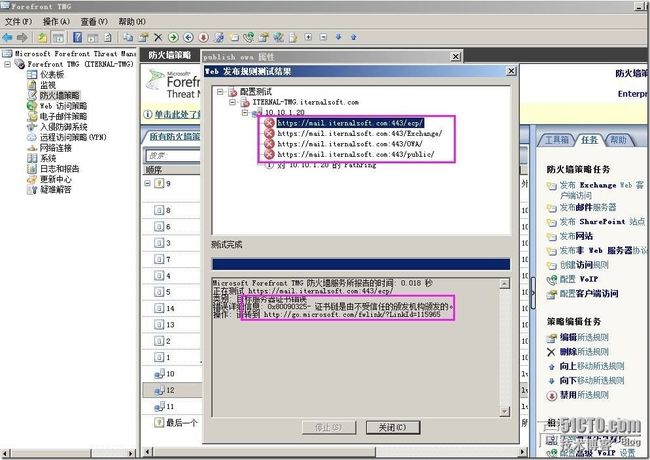Viewport: 650px width, 460px height.
Task: Click the copy toolbar icon
Action: pyautogui.click(x=128, y=37)
